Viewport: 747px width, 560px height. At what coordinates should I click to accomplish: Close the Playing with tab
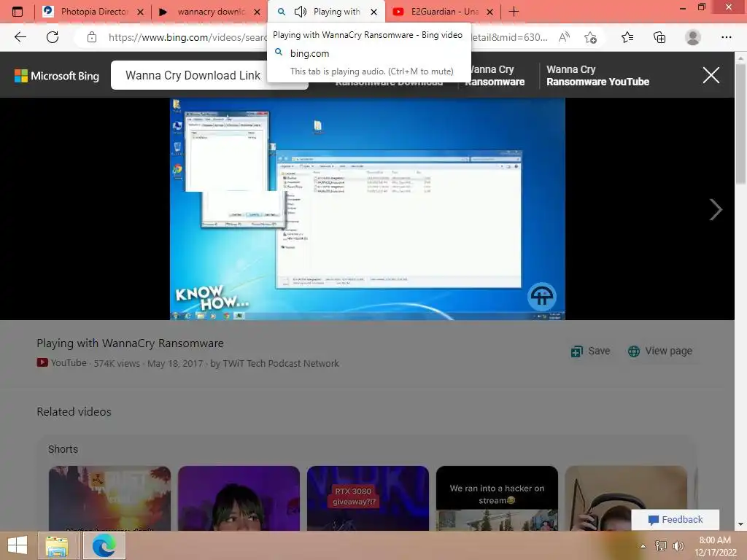[x=374, y=12]
